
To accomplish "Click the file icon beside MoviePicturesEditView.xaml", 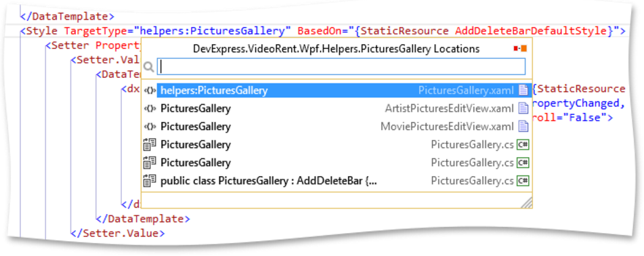I will pyautogui.click(x=523, y=126).
